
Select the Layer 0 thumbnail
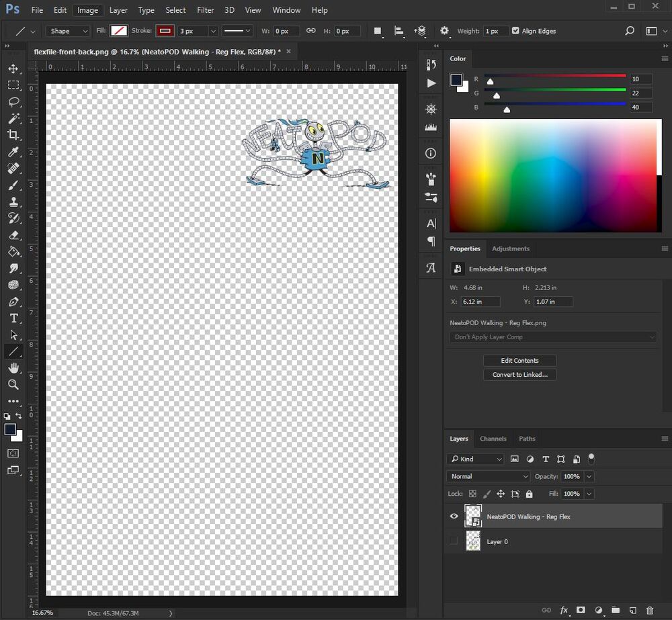(473, 541)
